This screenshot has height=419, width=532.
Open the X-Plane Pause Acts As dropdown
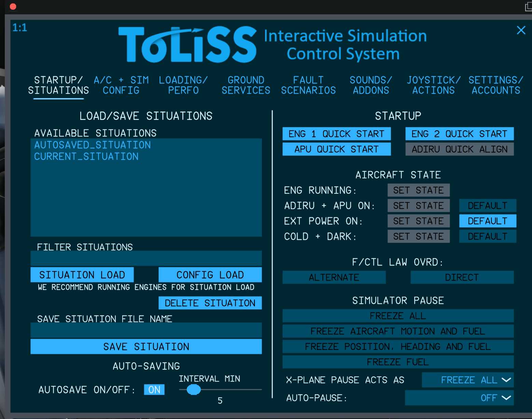[x=468, y=380]
